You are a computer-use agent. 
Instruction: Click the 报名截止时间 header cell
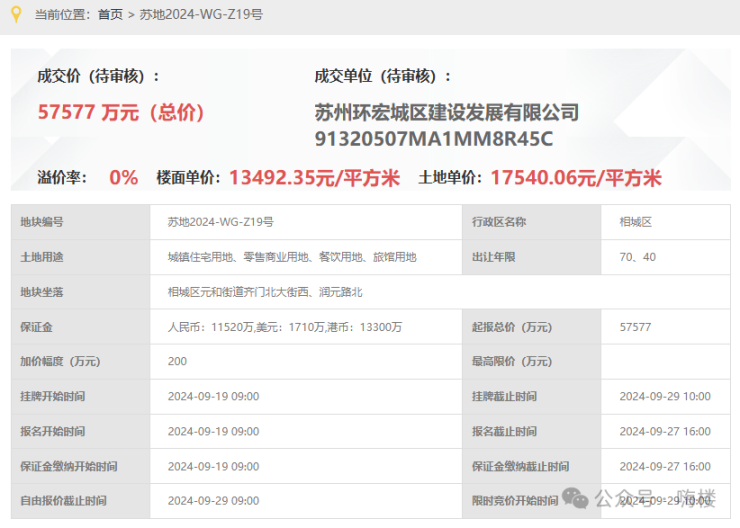(531, 431)
